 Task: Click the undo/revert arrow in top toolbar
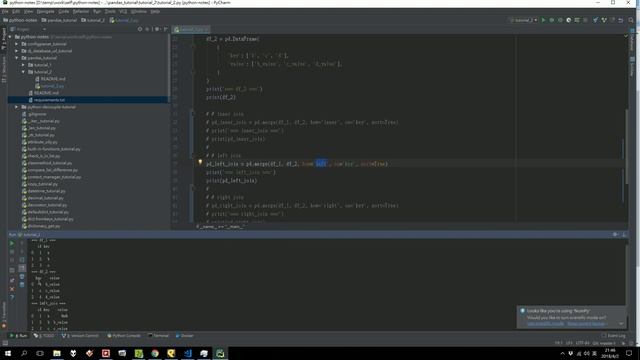[x=621, y=20]
